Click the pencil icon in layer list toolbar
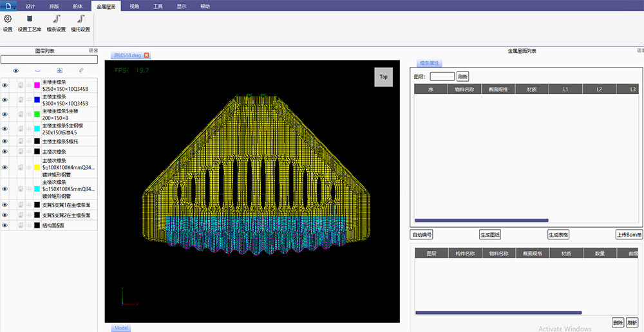The image size is (644, 332). click(81, 71)
